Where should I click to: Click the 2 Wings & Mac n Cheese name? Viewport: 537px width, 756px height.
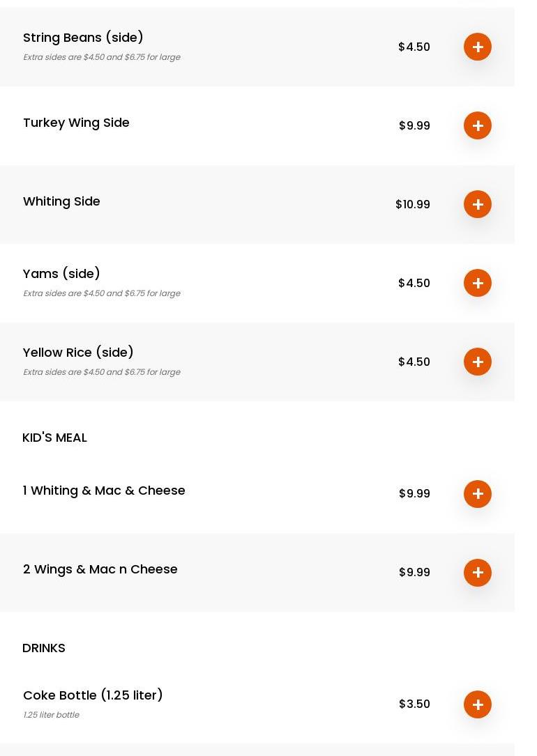tap(100, 569)
